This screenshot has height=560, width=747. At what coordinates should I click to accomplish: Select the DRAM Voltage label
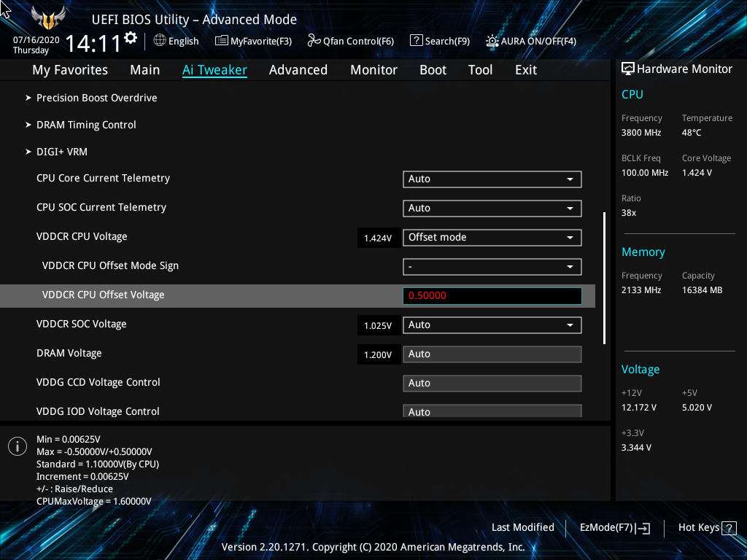tap(69, 354)
